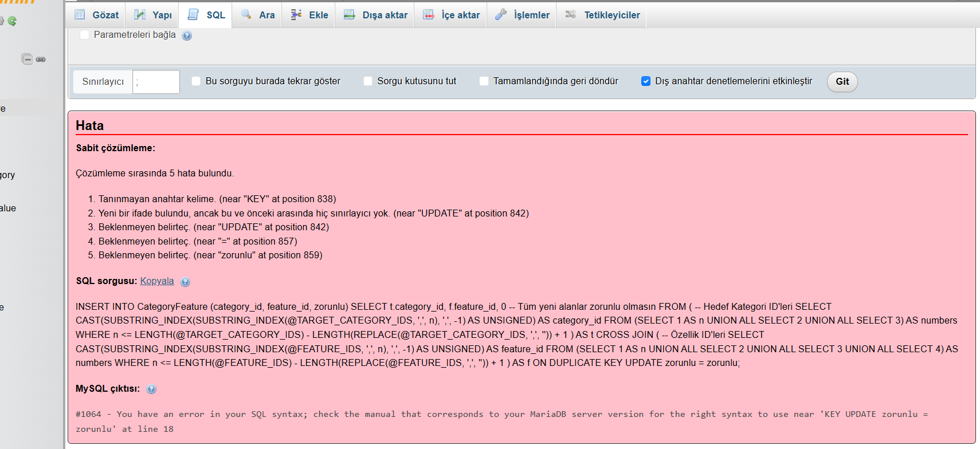
Task: Click the link/unlink main panel icon
Action: point(41,59)
